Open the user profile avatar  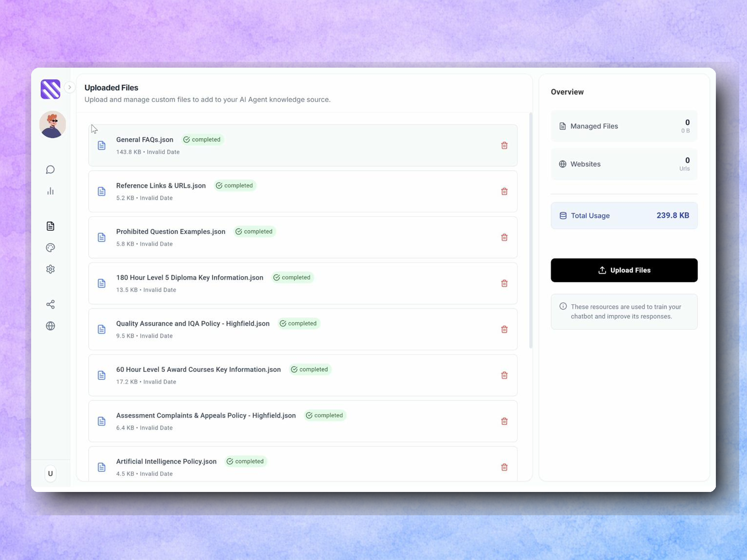[52, 124]
